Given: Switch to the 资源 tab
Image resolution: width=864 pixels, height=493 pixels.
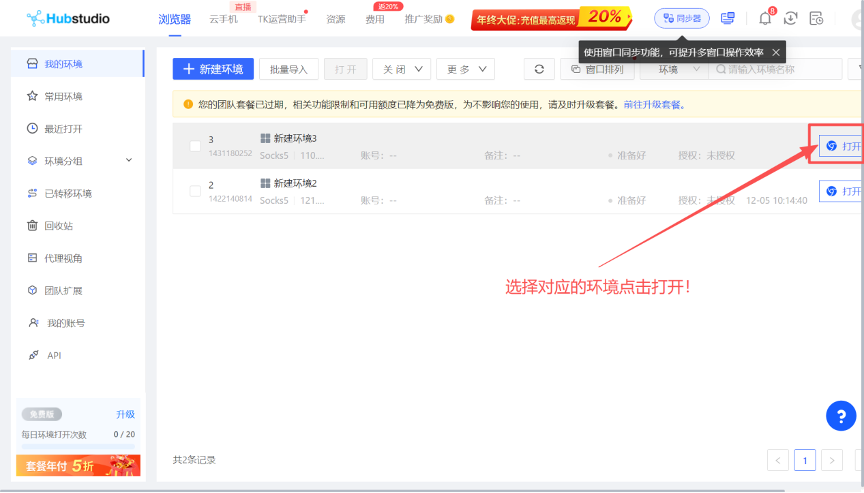Looking at the screenshot, I should point(335,19).
